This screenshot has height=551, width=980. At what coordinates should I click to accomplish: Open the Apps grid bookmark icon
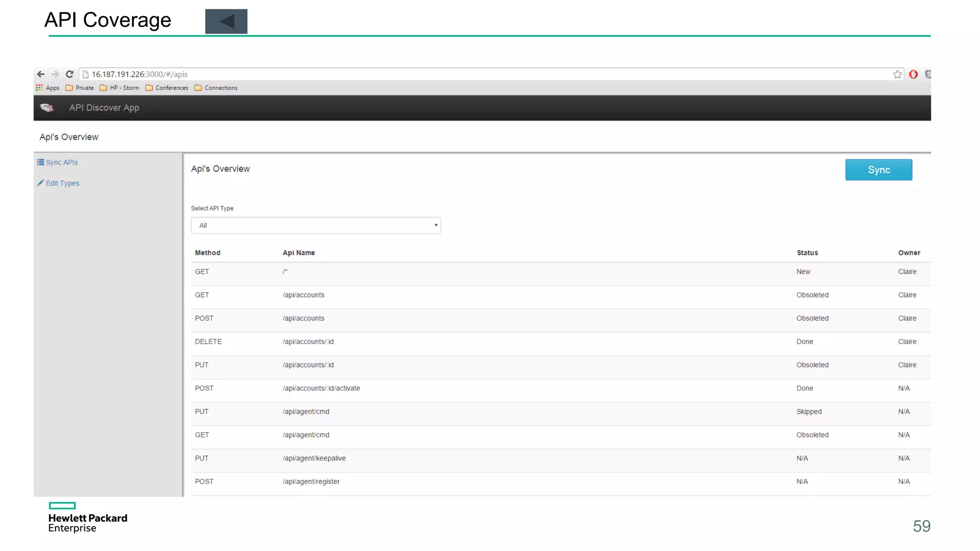pos(39,88)
